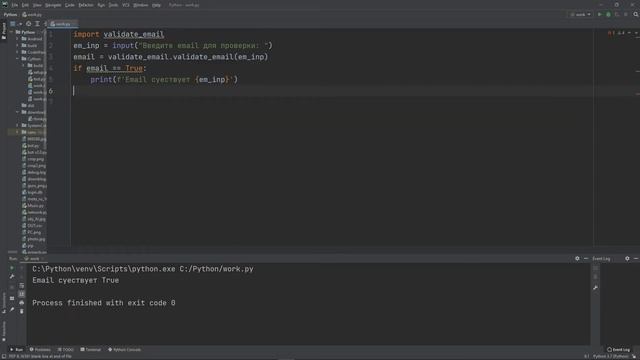Hide the Run panel with minimize icon
The height and width of the screenshot is (360, 640).
[x=586, y=259]
